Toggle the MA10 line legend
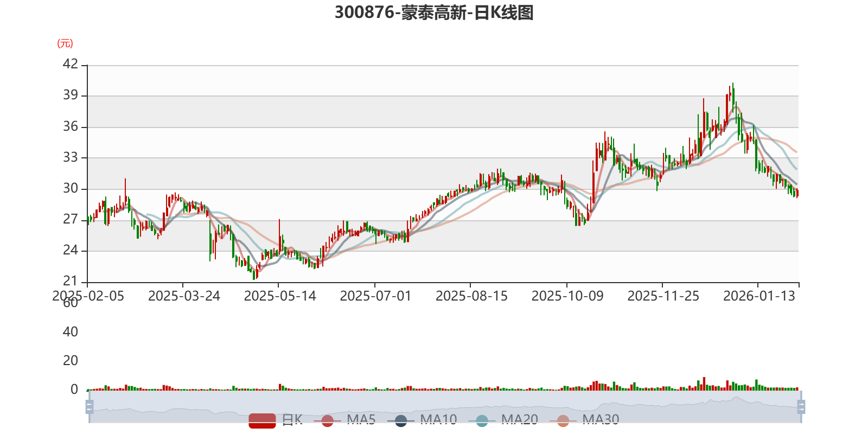The width and height of the screenshot is (868, 434). tap(422, 420)
